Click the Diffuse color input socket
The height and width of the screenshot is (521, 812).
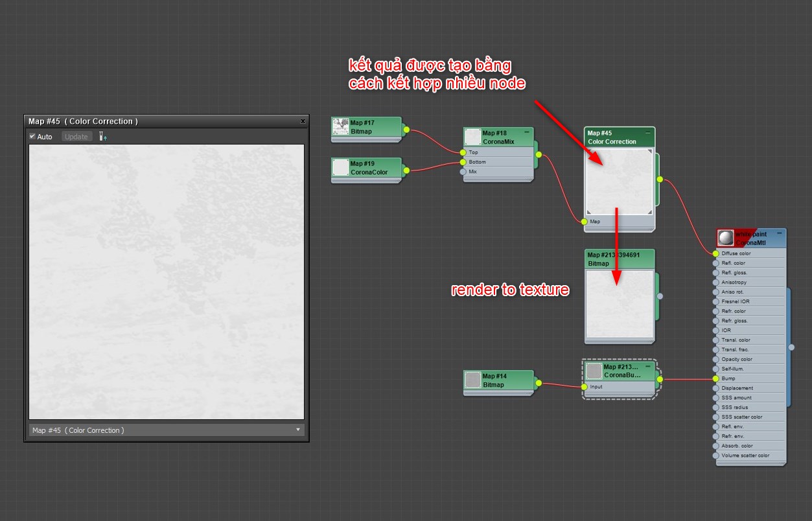pos(715,253)
